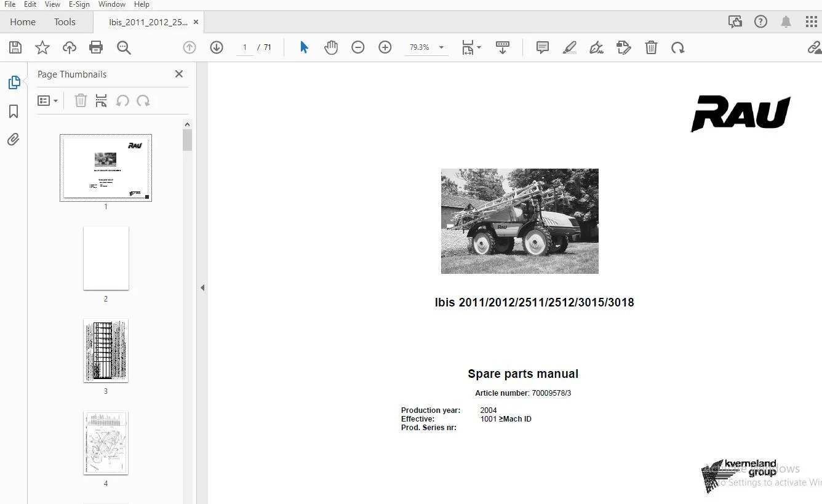This screenshot has height=504, width=822.
Task: Open the chat message icon at top right
Action: [735, 22]
